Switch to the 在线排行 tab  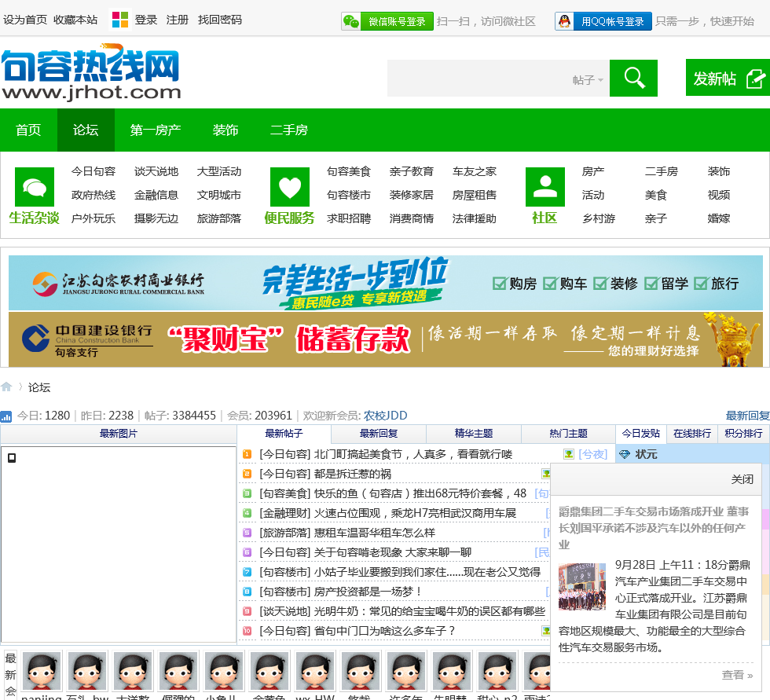tap(692, 434)
